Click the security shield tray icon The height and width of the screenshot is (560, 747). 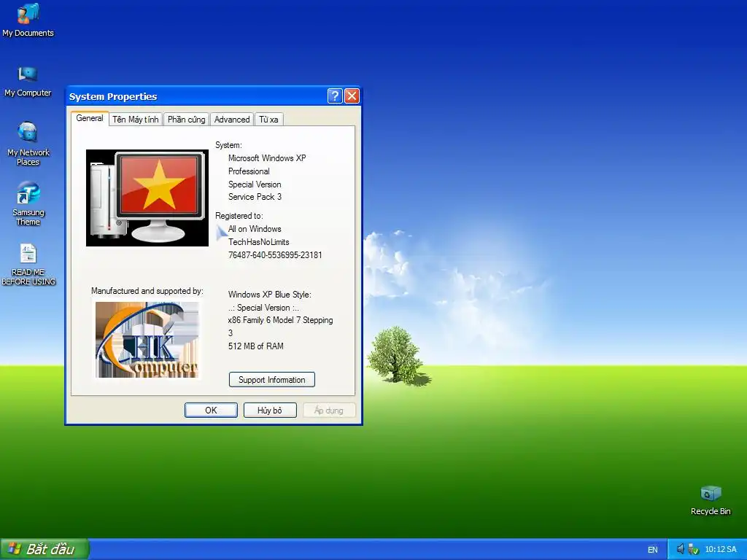[693, 550]
